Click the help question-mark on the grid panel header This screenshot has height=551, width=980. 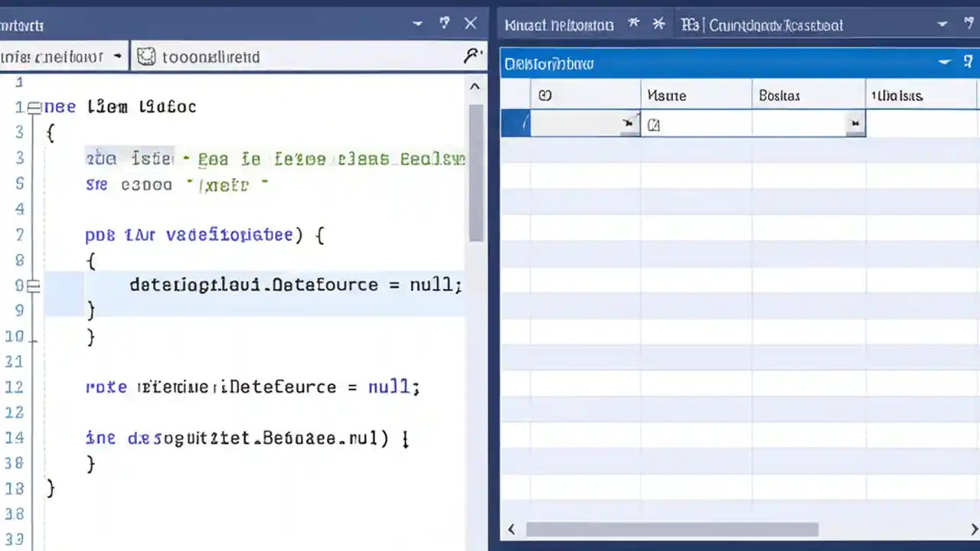[x=968, y=61]
